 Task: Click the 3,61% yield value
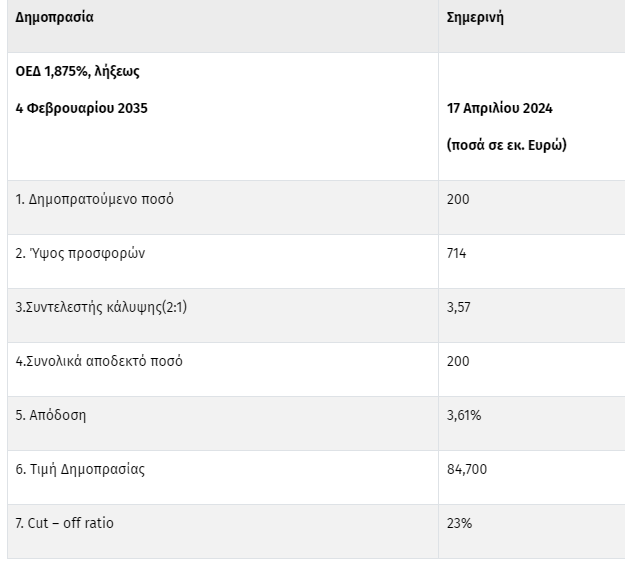tap(464, 415)
